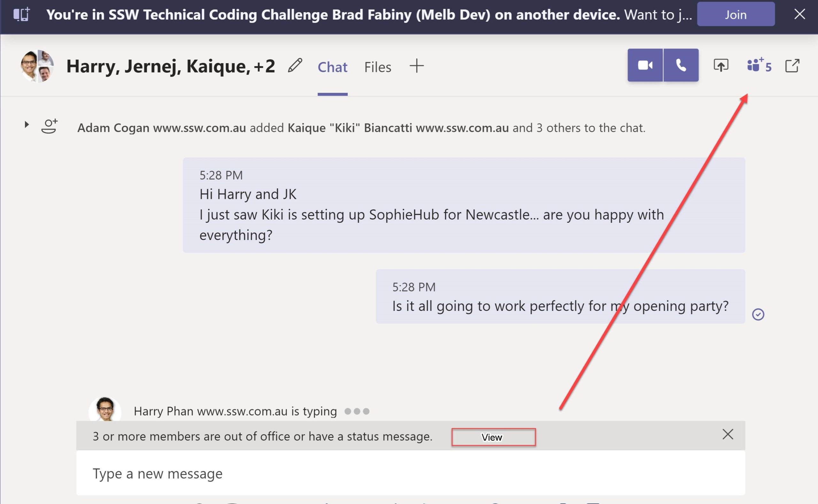Pop out the chat window
The image size is (818, 504).
(x=792, y=66)
